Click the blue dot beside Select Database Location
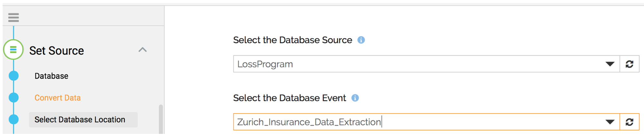The height and width of the screenshot is (140, 644). pyautogui.click(x=14, y=119)
